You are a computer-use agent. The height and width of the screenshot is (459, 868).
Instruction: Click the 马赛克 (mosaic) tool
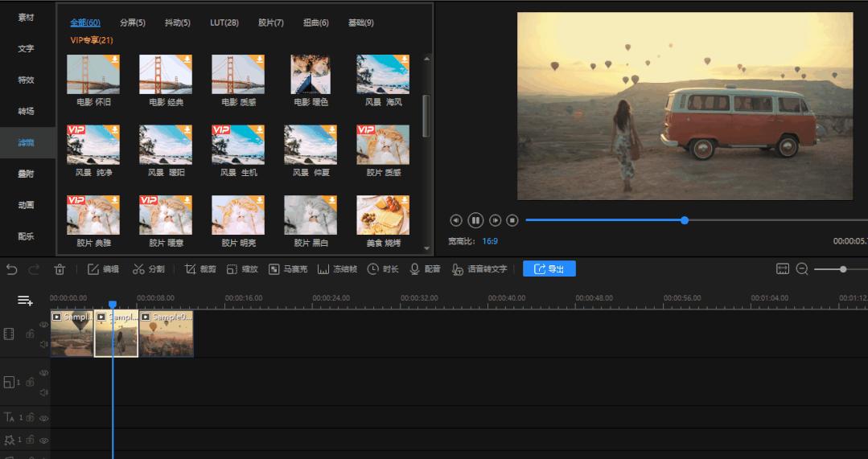click(287, 269)
